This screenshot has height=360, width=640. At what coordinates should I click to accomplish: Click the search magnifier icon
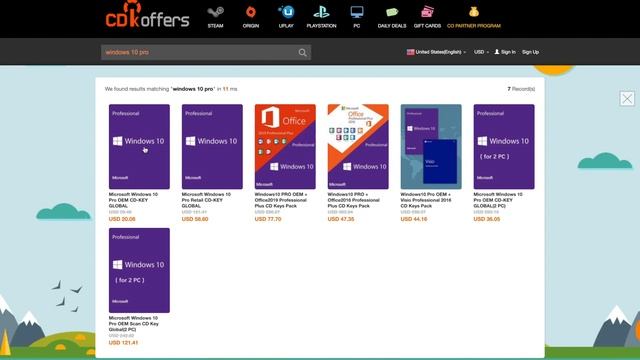coord(302,52)
